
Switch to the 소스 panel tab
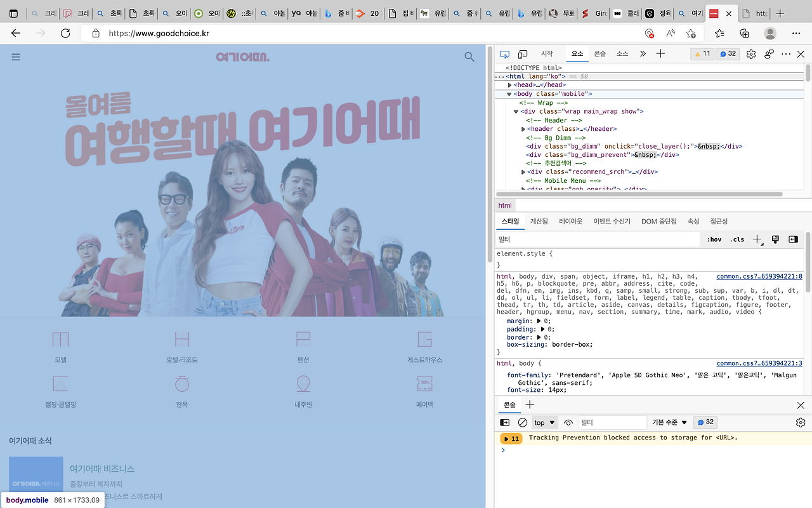[x=621, y=54]
